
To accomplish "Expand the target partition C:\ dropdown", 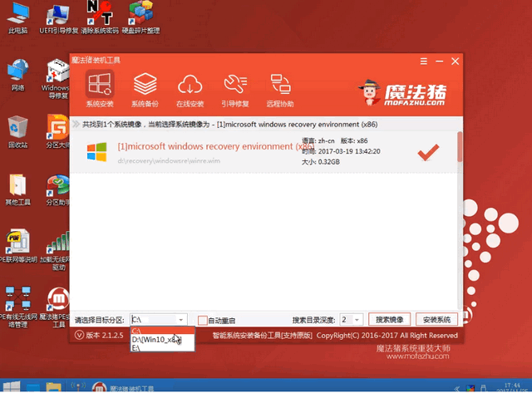I will 181,320.
